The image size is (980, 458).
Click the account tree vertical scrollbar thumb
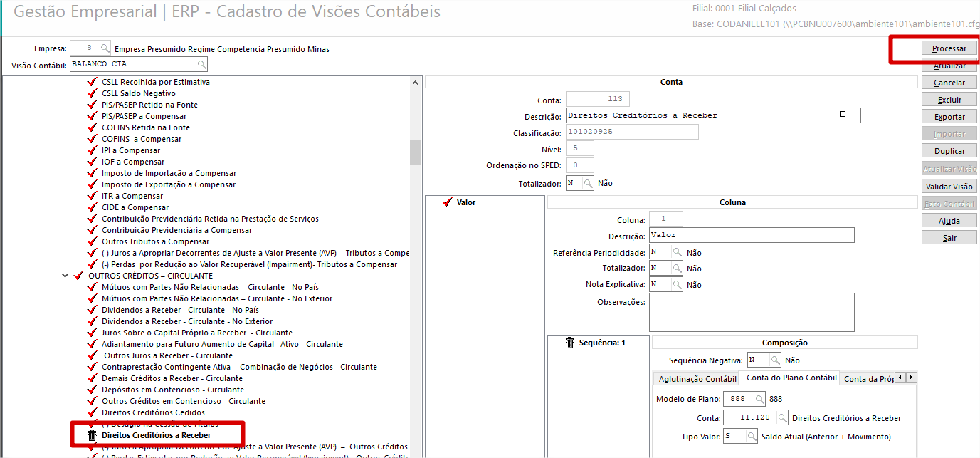click(415, 152)
